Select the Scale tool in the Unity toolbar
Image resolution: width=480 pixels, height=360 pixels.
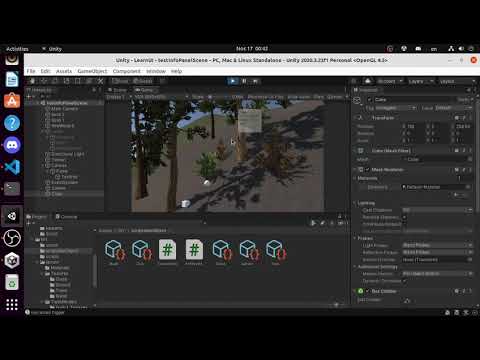point(66,81)
